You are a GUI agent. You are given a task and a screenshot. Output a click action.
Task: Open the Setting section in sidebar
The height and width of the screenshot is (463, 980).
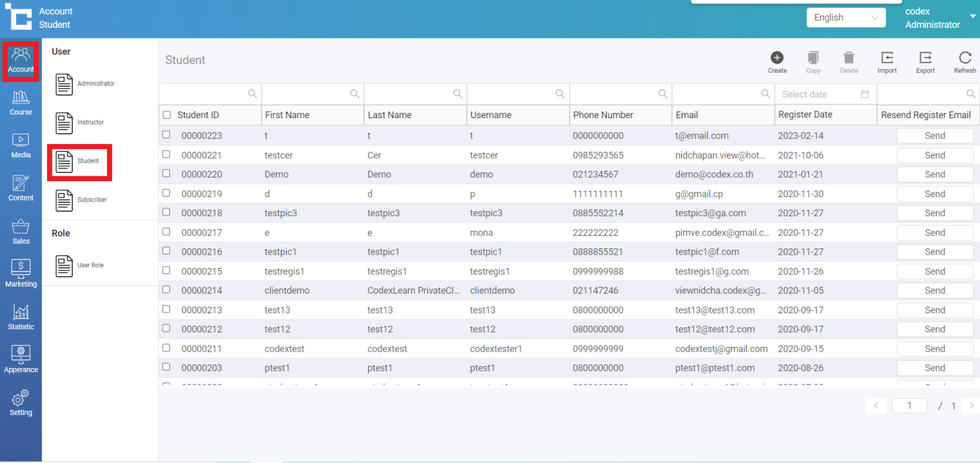21,403
